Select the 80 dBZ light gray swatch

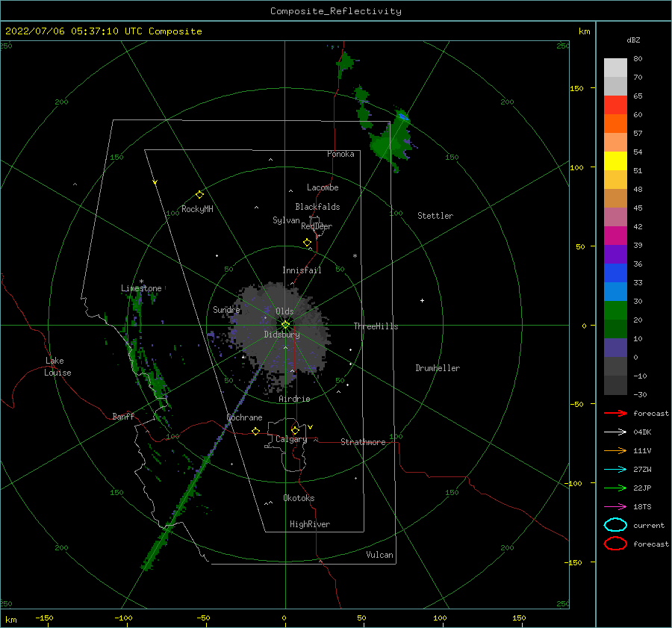click(615, 67)
